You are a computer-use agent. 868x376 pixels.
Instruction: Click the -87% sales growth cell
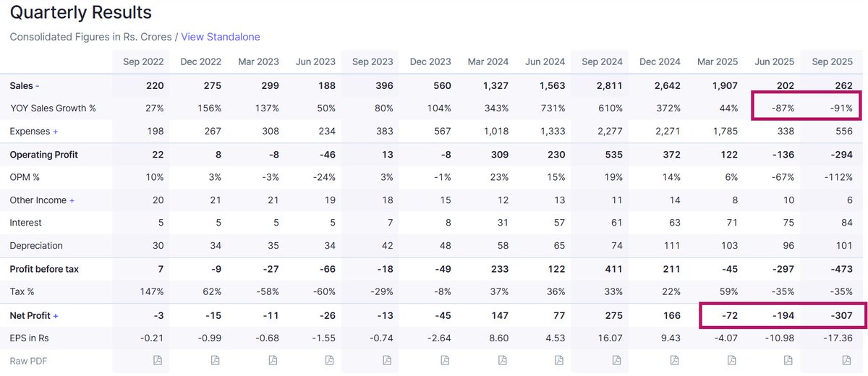click(783, 108)
